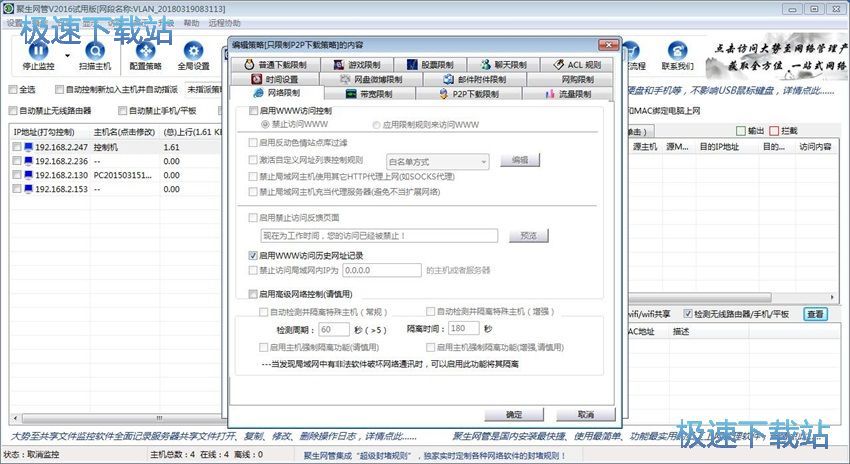Viewport: 850px width, 464px height.
Task: Open the ACL 规则 tab
Action: (x=577, y=65)
